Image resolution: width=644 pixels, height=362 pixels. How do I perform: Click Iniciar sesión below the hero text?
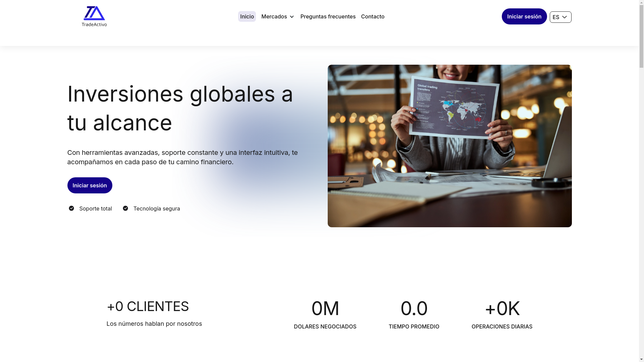(90, 185)
